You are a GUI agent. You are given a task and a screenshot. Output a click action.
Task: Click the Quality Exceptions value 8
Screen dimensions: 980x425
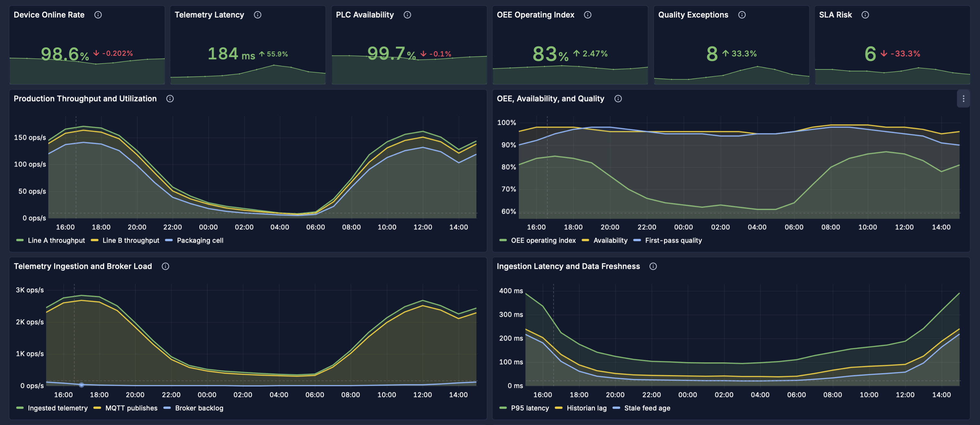(712, 54)
